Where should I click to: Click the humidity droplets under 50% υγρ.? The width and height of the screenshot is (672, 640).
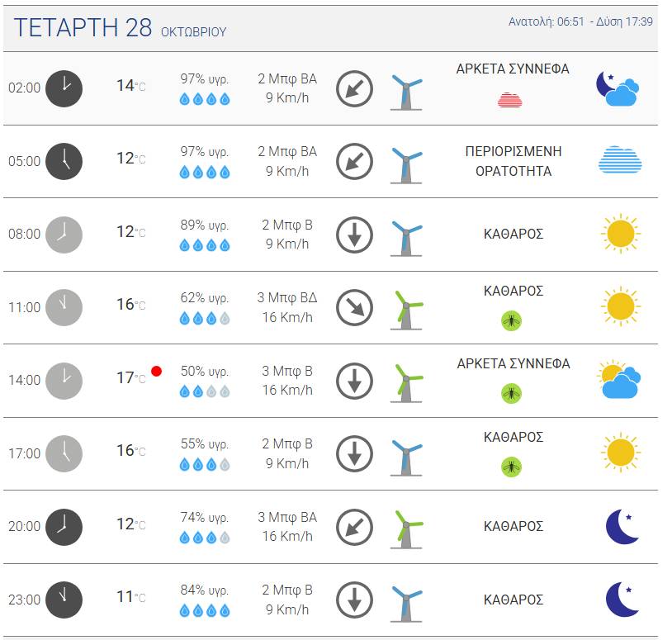pos(205,391)
